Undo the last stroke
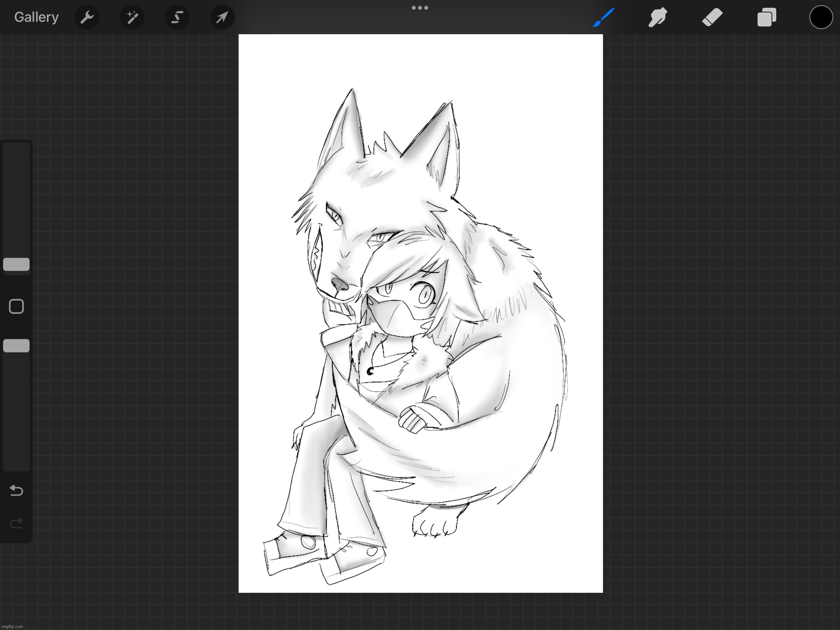Screen dimensions: 840x630 pos(16,490)
